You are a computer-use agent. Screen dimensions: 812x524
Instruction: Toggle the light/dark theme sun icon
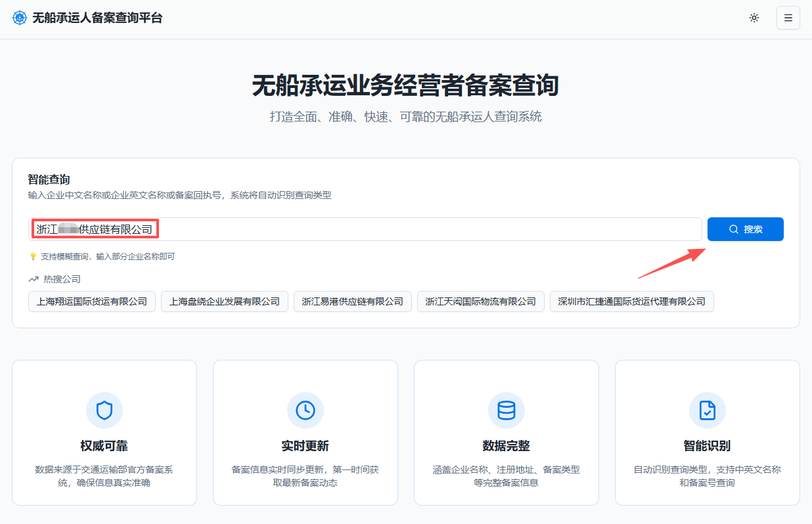(x=754, y=18)
